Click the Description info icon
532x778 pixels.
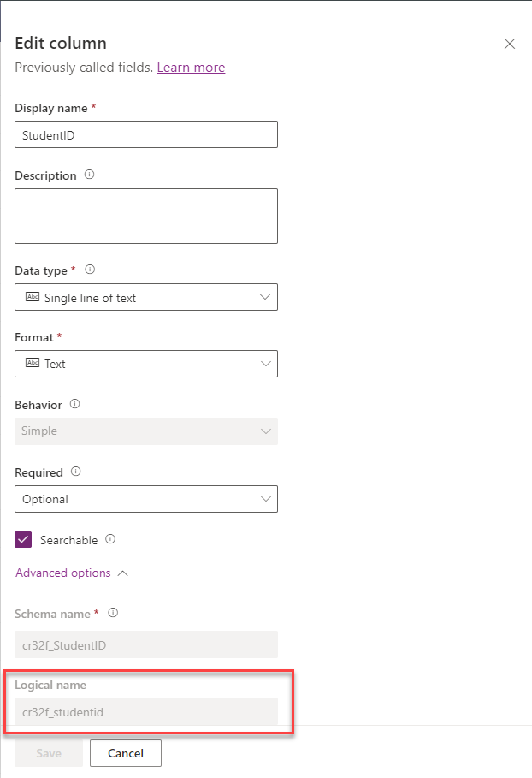point(90,175)
